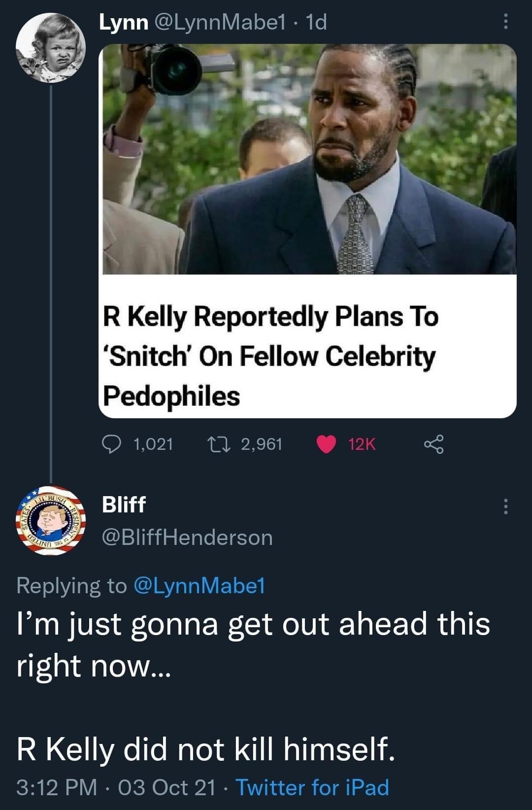
Task: Toggle the pink heart like icon
Action: point(326,444)
